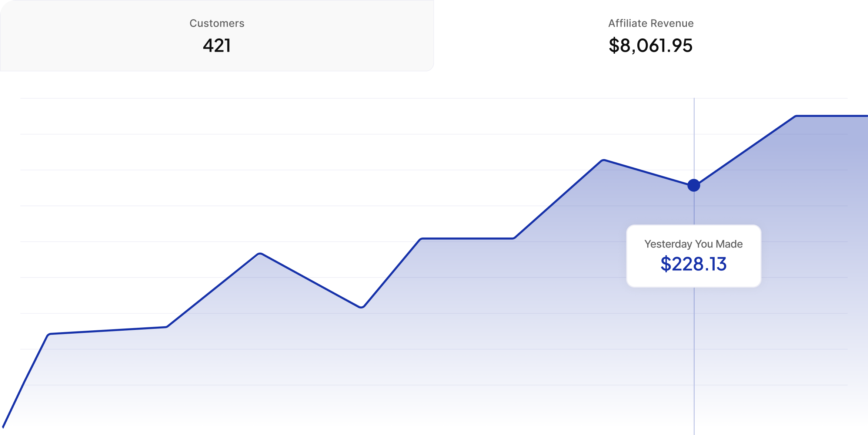Select the vertex where the gentle slope steepens
Image resolution: width=868 pixels, height=435 pixels.
pos(167,327)
